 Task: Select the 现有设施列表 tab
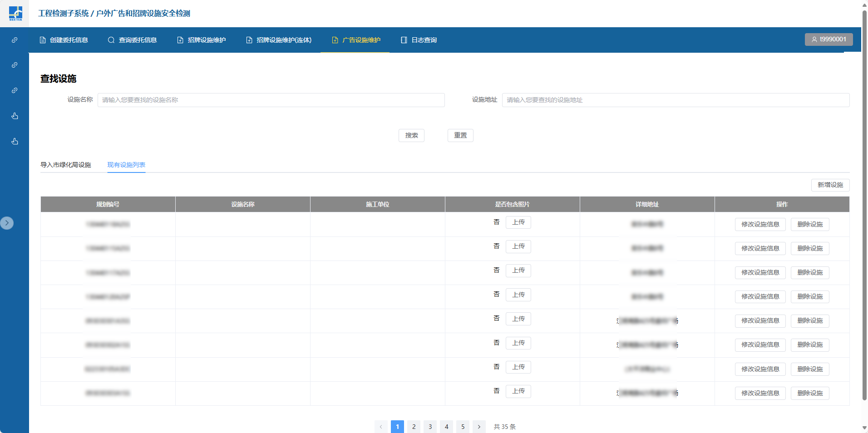coord(126,165)
